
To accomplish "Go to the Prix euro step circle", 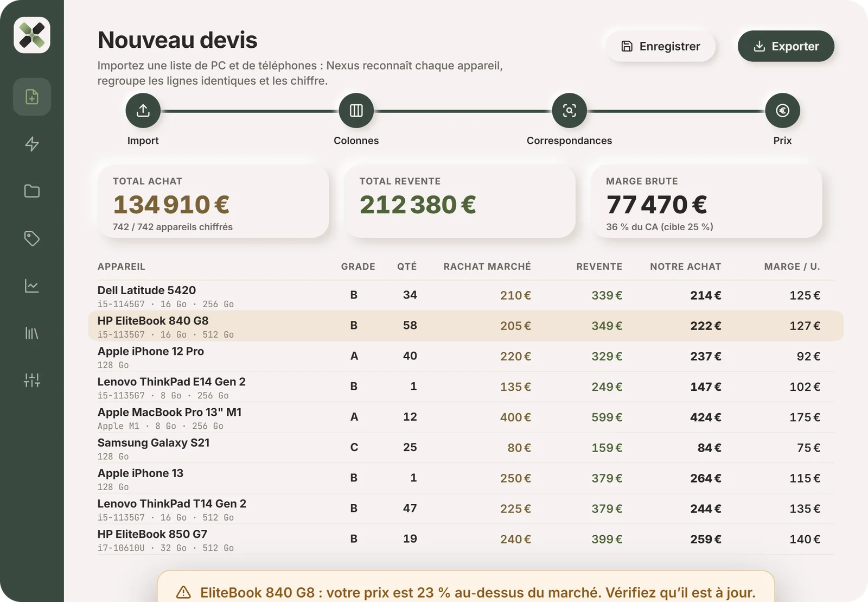I will pyautogui.click(x=782, y=111).
